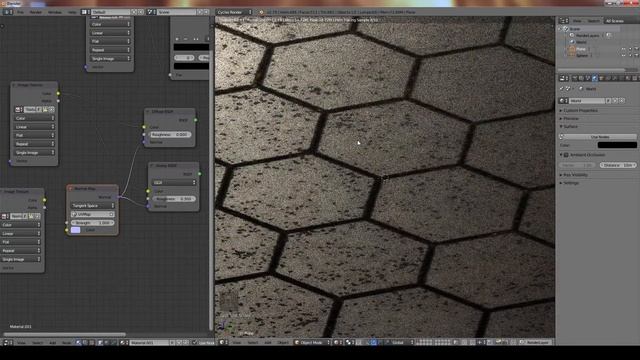Open the Help menu

(72, 12)
